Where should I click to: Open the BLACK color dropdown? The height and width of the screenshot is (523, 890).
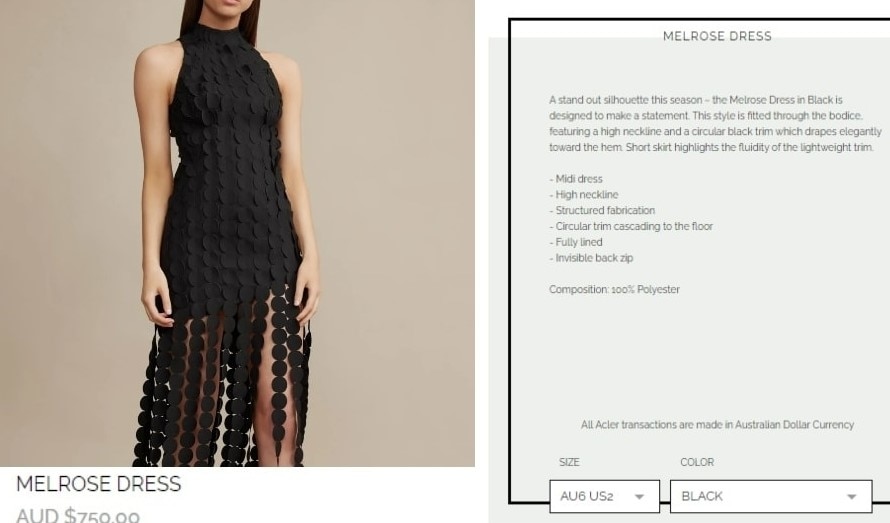tap(771, 496)
